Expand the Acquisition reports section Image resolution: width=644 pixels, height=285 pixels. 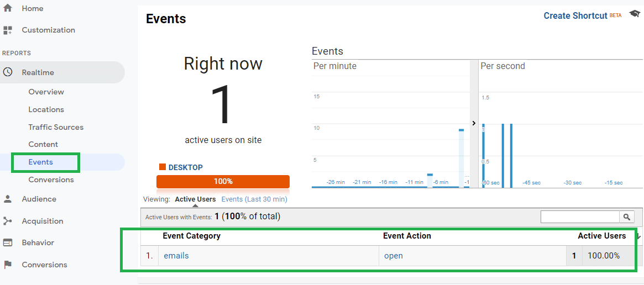pos(43,221)
